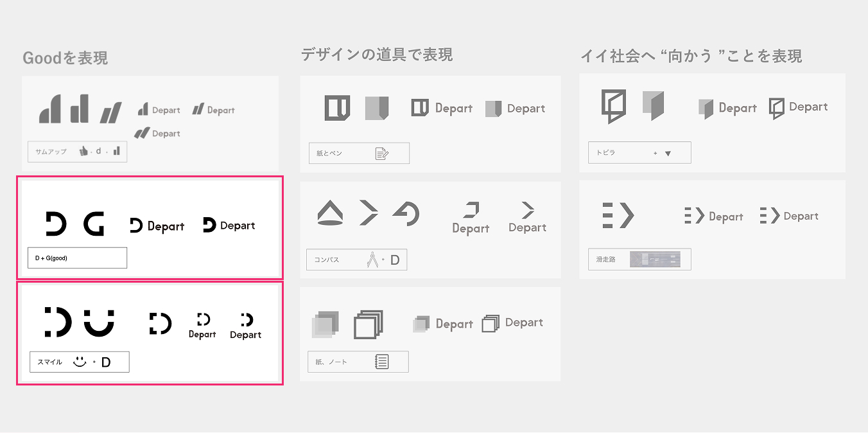Click the large dashed D smile mark
868x433 pixels.
point(57,322)
